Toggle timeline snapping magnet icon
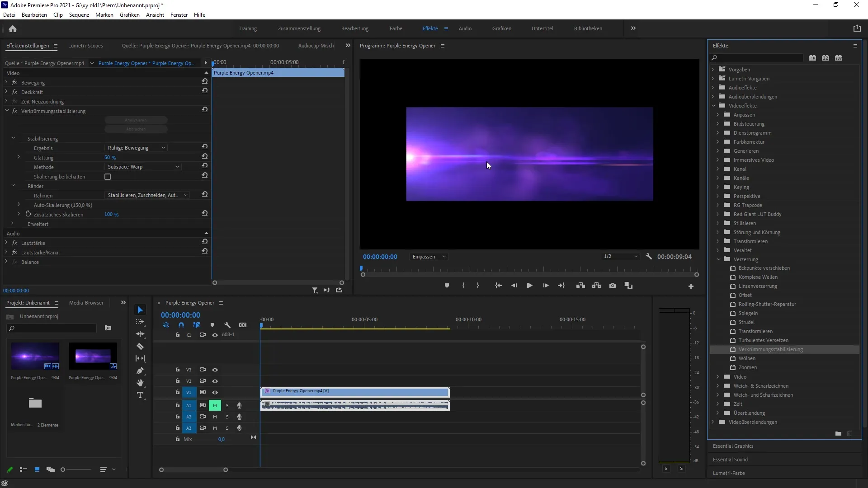 coord(181,325)
